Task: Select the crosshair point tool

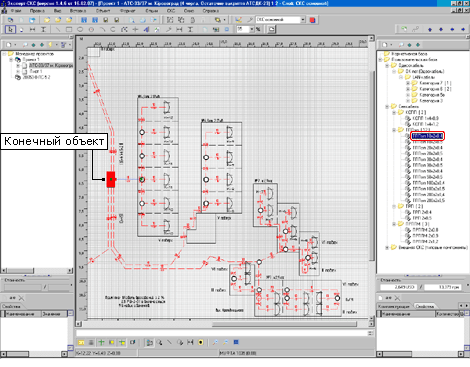Action: pyautogui.click(x=135, y=29)
